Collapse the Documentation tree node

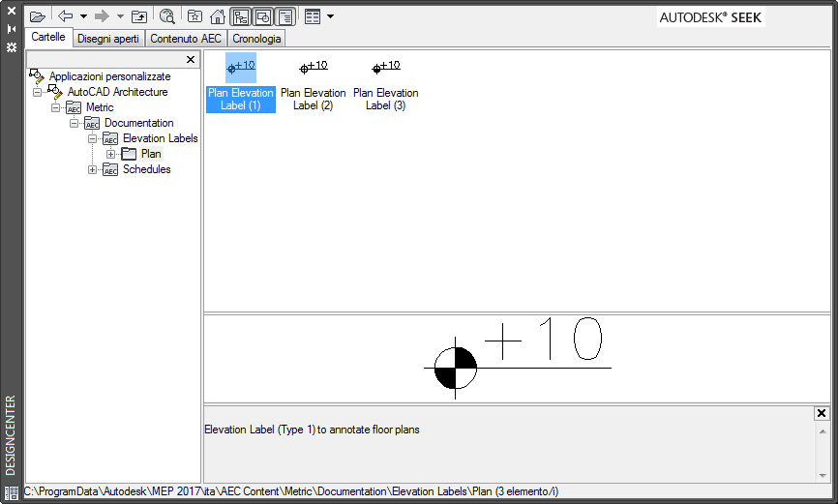pyautogui.click(x=74, y=123)
